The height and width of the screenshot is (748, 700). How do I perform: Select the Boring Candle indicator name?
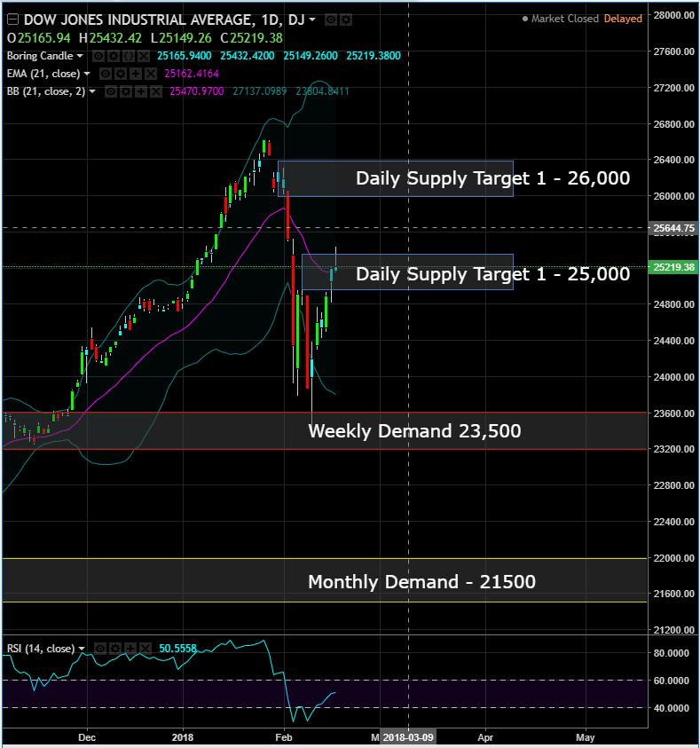point(40,56)
